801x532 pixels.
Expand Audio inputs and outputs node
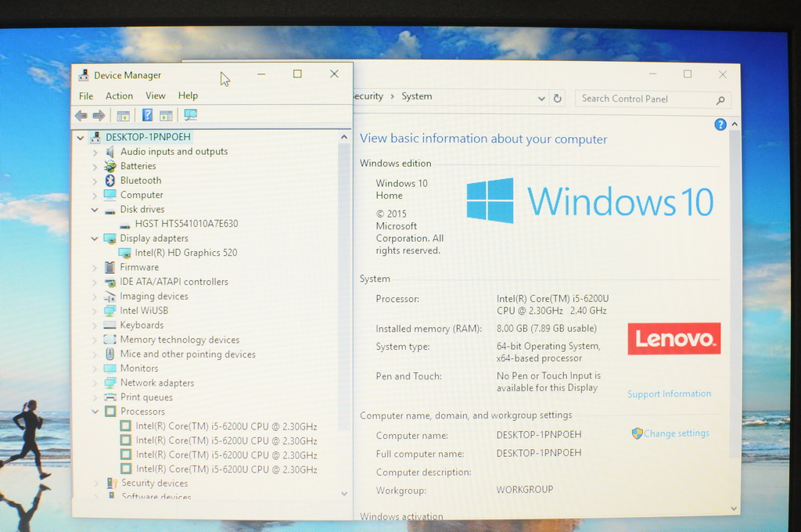95,153
